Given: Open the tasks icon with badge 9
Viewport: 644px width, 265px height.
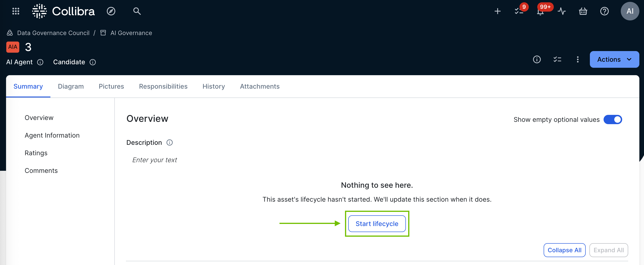Looking at the screenshot, I should coord(519,11).
